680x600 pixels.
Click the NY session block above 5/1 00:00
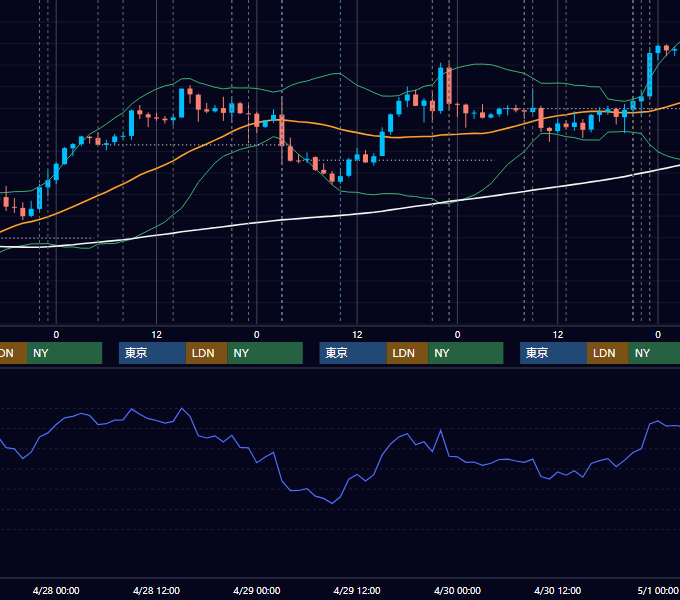[654, 353]
